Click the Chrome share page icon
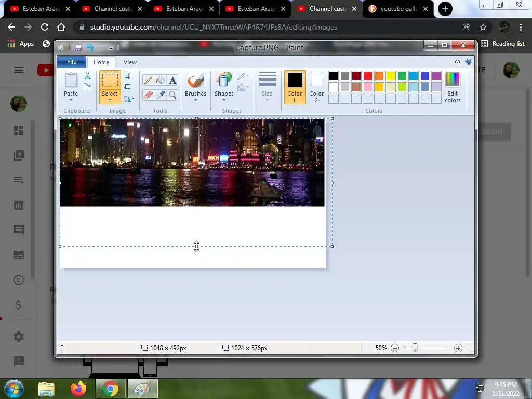Image resolution: width=532 pixels, height=399 pixels. (x=466, y=27)
